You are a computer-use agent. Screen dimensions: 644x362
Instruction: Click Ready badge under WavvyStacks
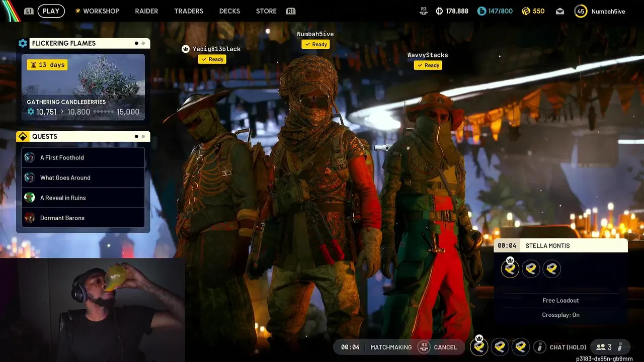pyautogui.click(x=428, y=65)
